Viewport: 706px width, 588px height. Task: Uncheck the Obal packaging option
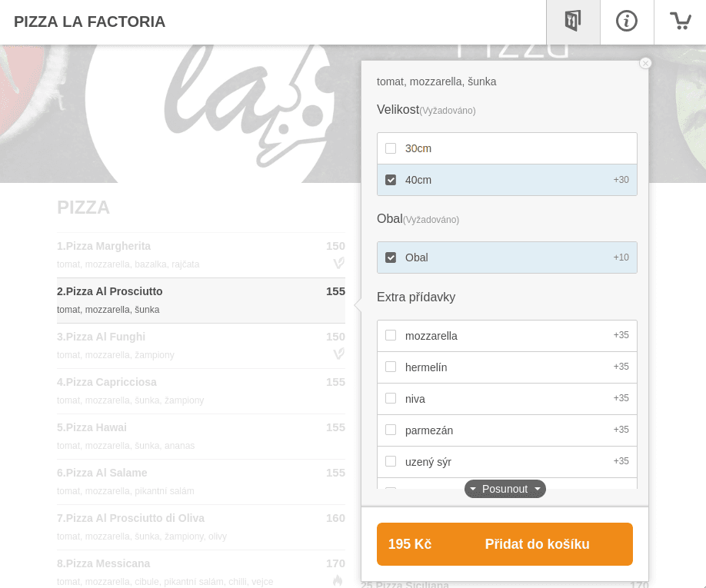[x=391, y=257]
